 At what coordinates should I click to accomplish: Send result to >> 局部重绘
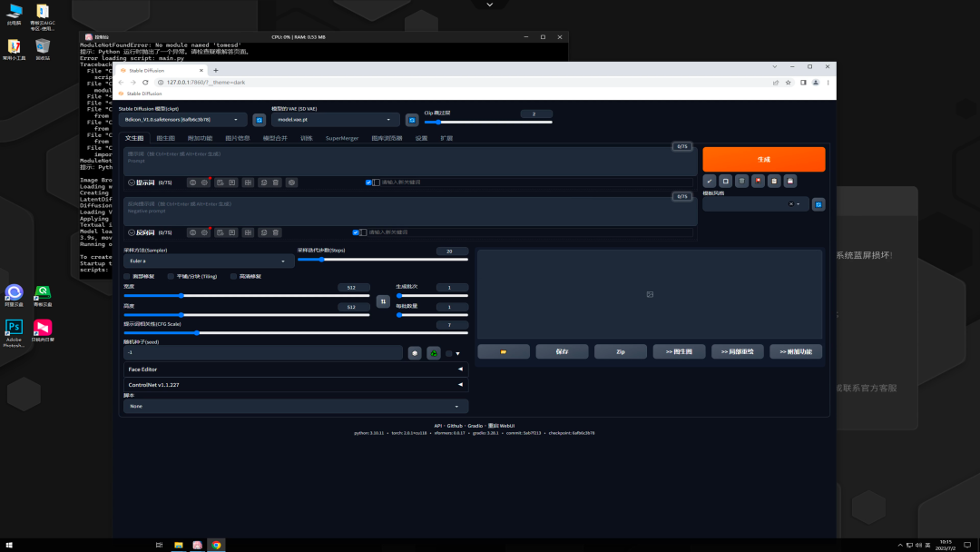point(738,352)
